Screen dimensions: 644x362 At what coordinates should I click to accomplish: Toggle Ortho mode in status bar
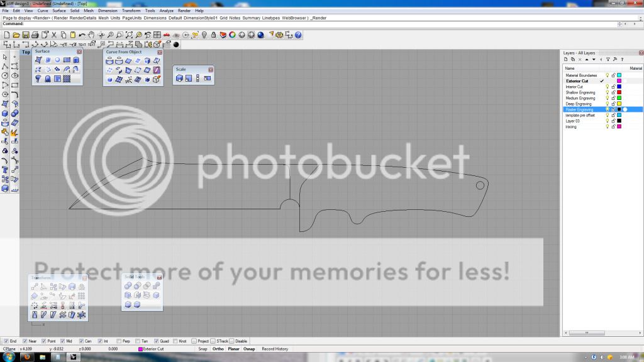pyautogui.click(x=218, y=349)
